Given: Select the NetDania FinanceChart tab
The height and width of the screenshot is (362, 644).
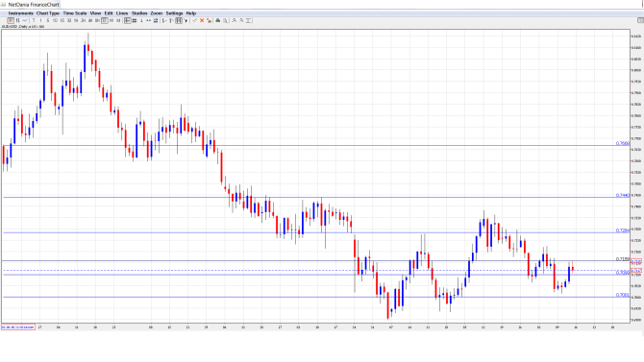Looking at the screenshot, I should click(x=31, y=5).
